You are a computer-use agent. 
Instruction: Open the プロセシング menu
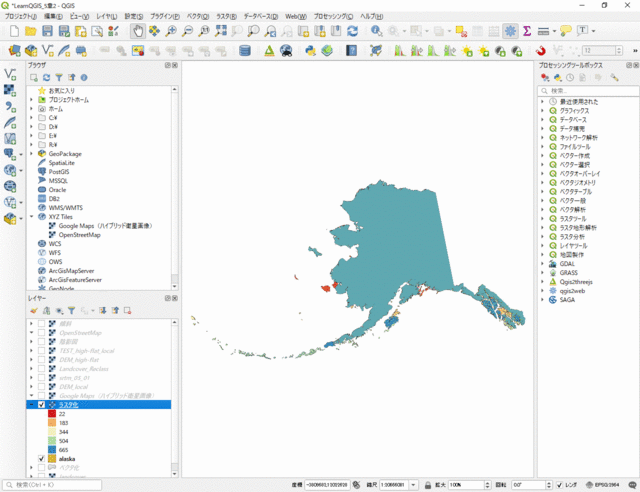(x=333, y=16)
